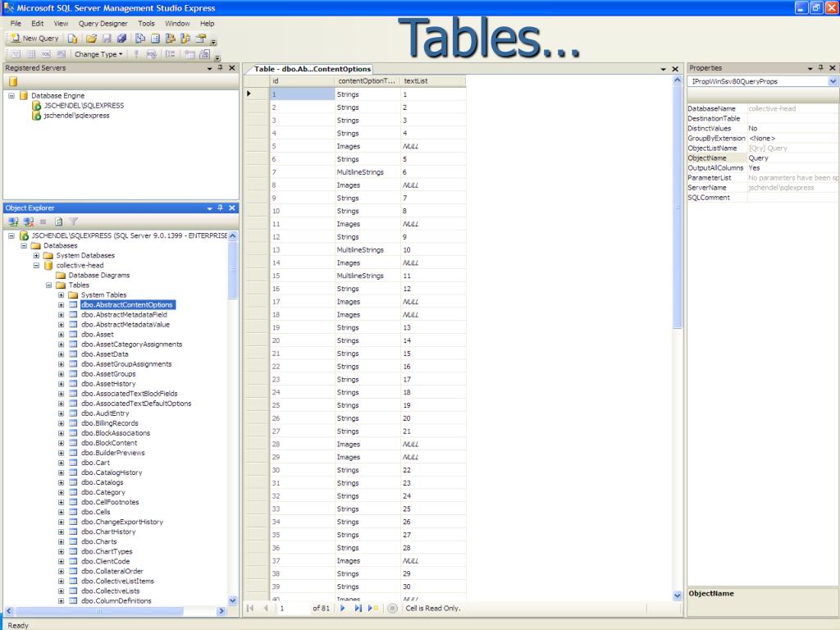Open the Tools menu
The image size is (840, 630).
(x=146, y=24)
